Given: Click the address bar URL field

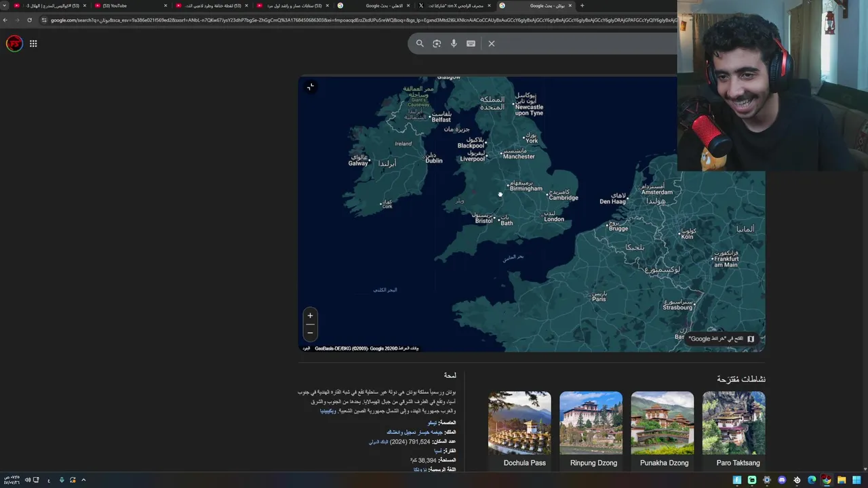Looking at the screenshot, I should click(x=359, y=20).
